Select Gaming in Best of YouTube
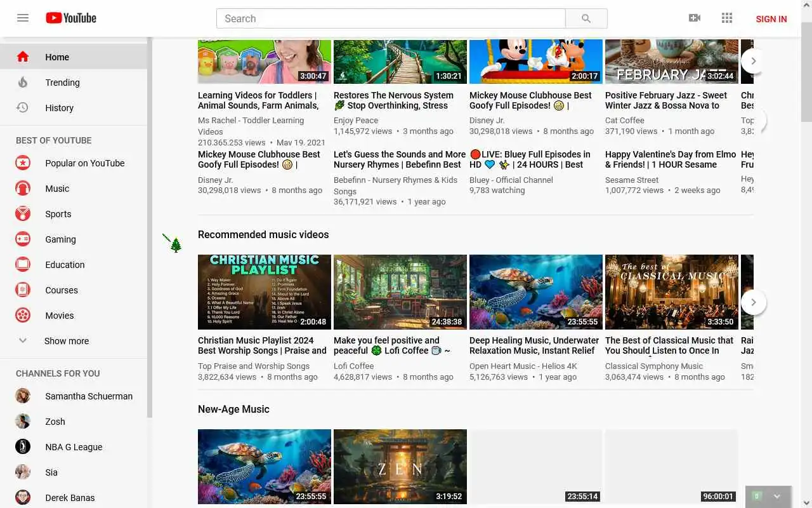The height and width of the screenshot is (508, 812). click(x=74, y=239)
